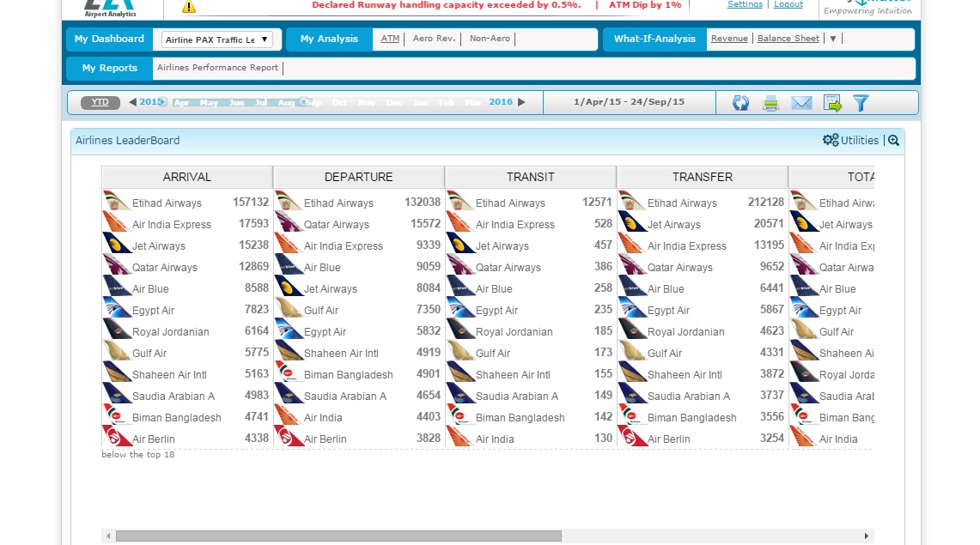Go to previous year arrow before 2015

(x=132, y=102)
